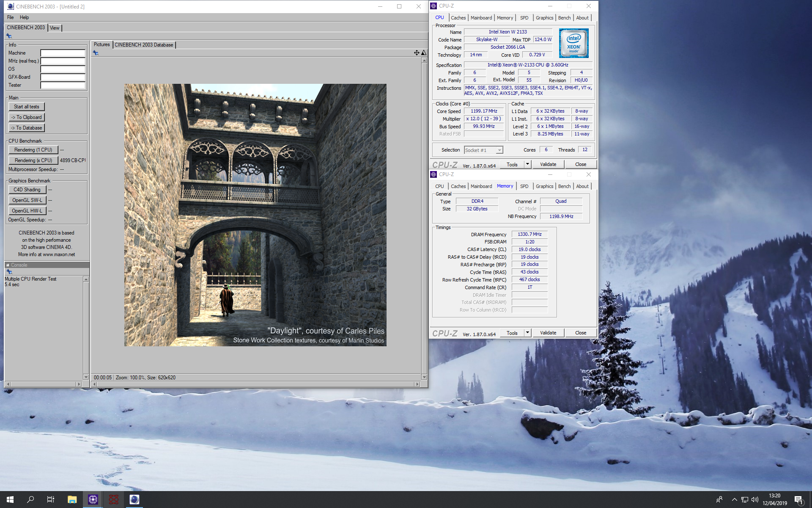Select the CINEBENCH 2003 Database tab
This screenshot has height=508, width=812.
coord(144,45)
